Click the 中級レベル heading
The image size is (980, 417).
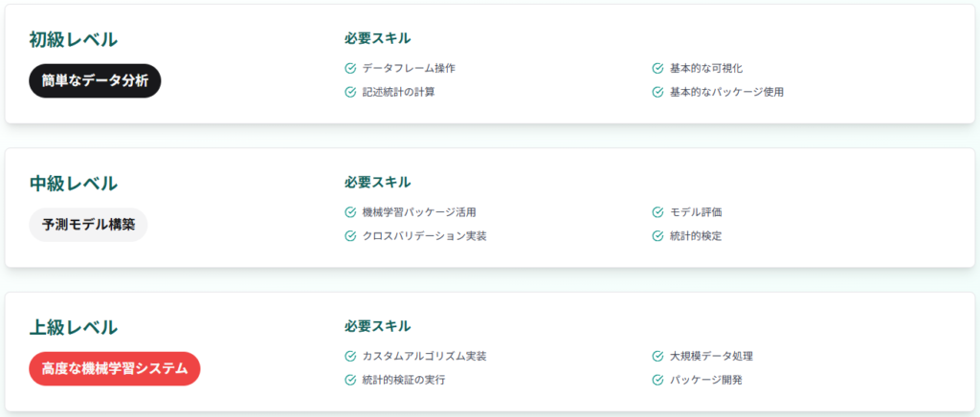click(x=73, y=184)
